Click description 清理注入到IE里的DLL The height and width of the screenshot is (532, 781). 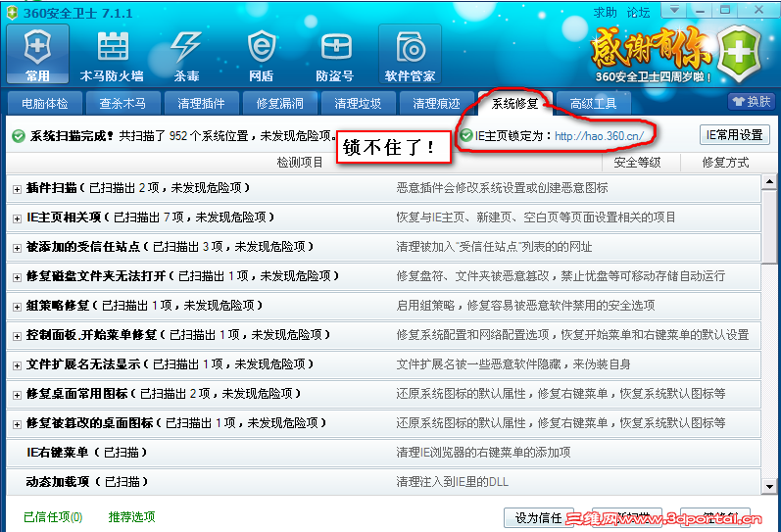(453, 482)
